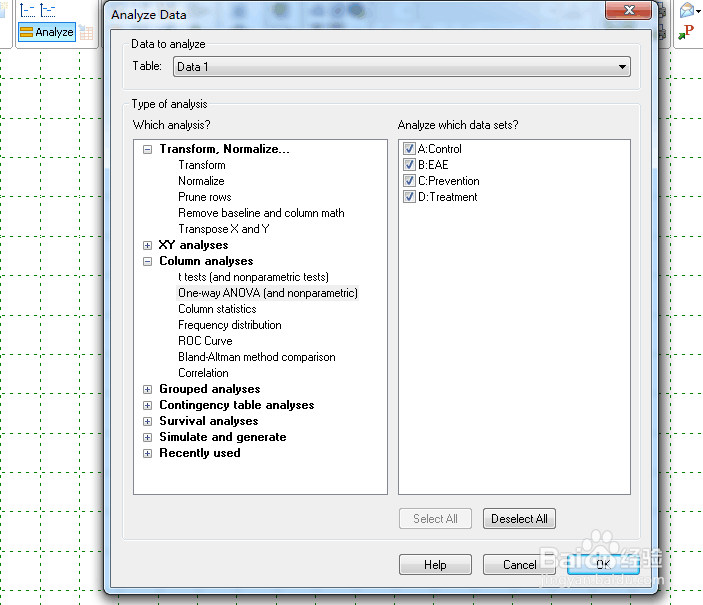Uncheck the A:Control data set
The image size is (703, 605).
[409, 148]
